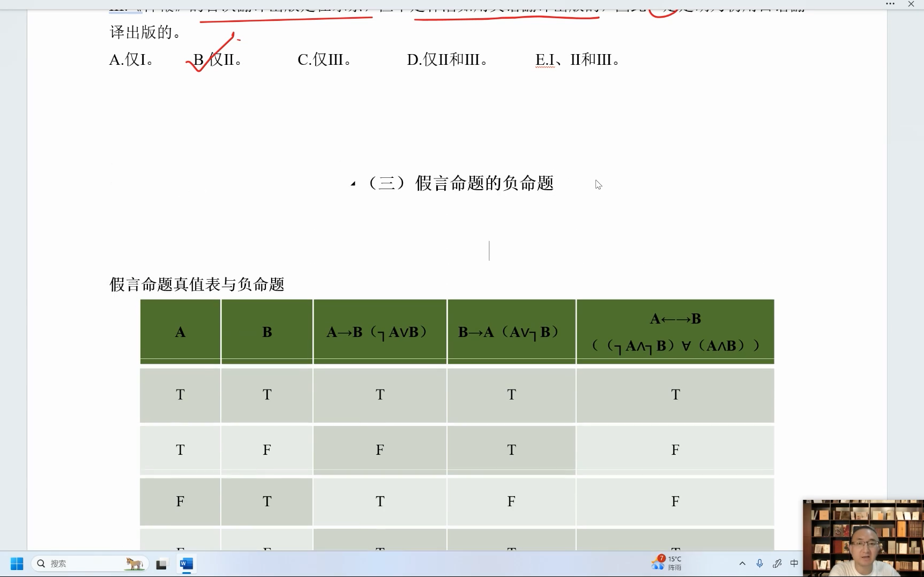Image resolution: width=924 pixels, height=577 pixels.
Task: Click answer option C.仅III
Action: point(325,59)
